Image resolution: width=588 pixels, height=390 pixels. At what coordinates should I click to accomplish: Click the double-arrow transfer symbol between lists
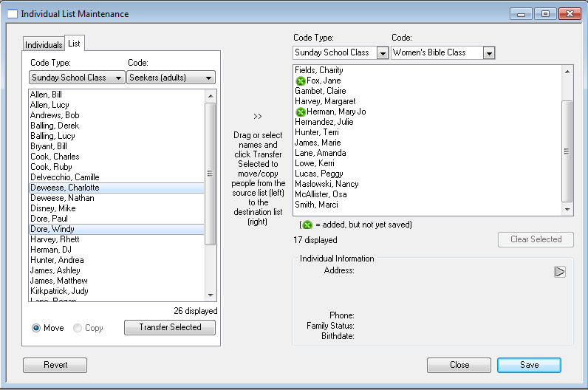coord(257,116)
